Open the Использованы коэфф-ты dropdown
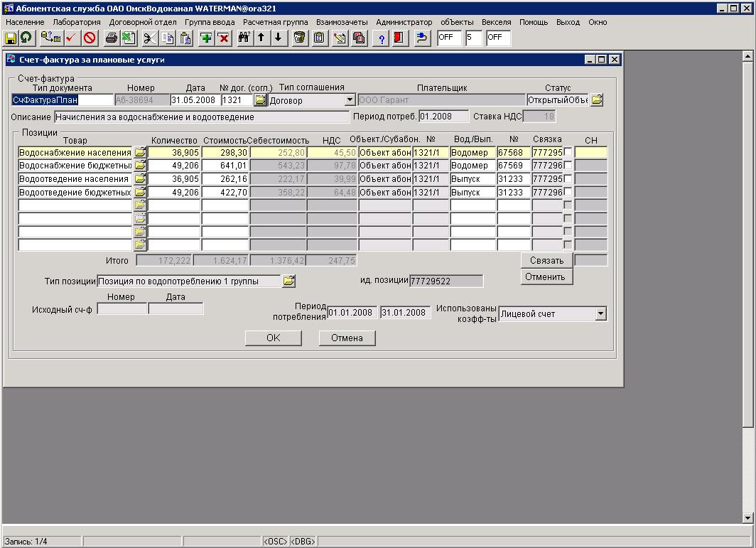This screenshot has height=548, width=756. point(601,313)
